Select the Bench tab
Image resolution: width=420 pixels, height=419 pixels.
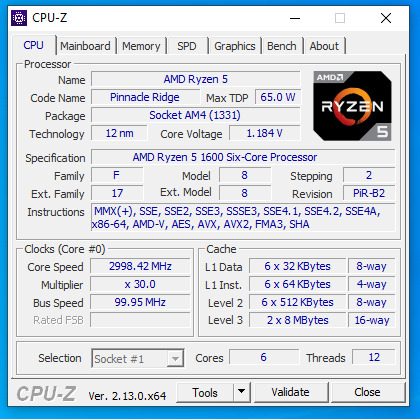pos(282,46)
